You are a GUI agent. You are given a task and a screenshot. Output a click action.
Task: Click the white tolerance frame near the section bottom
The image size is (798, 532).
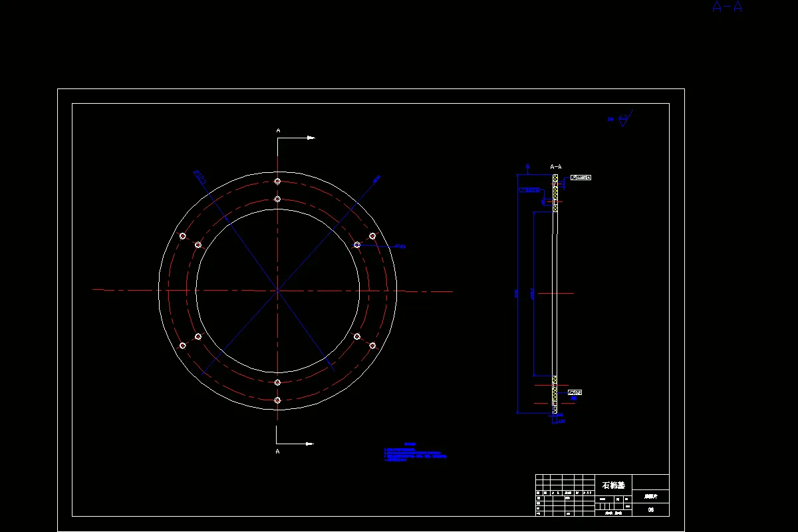coord(575,392)
